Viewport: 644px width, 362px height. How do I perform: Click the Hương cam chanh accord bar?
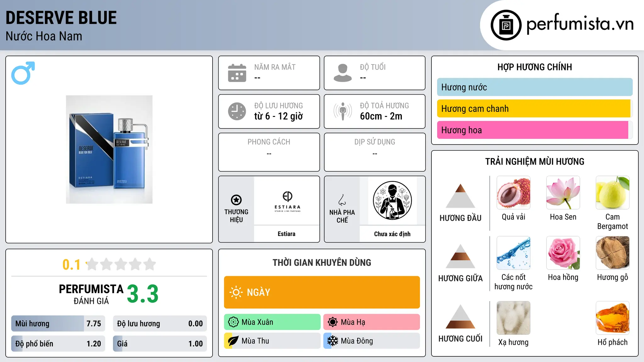[x=535, y=108]
